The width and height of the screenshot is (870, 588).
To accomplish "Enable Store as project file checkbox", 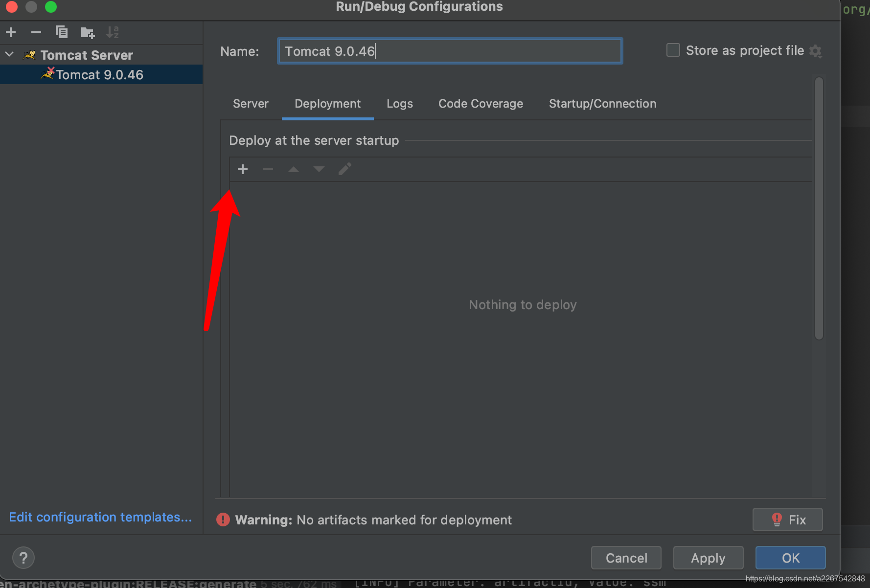I will [673, 50].
